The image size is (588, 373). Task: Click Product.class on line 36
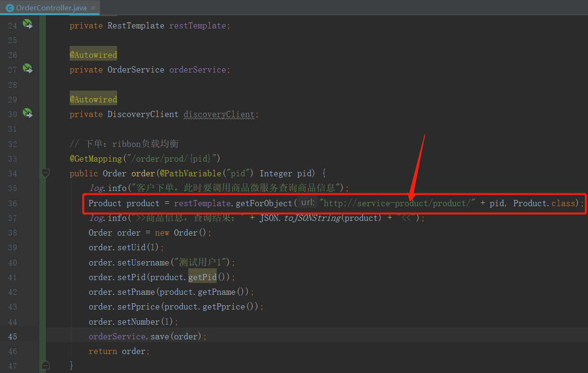[x=544, y=203]
